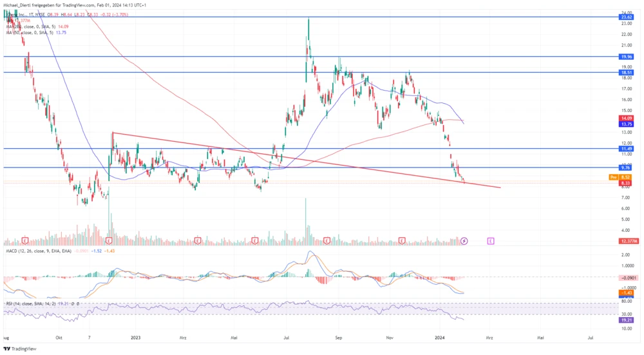Click the '2024' label on the time axis

pos(440,337)
